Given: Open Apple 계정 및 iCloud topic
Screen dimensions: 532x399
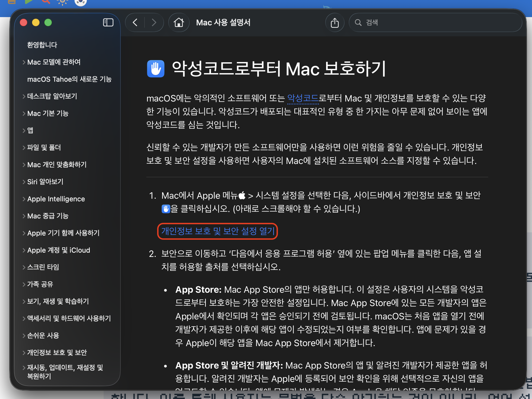Looking at the screenshot, I should (x=58, y=250).
